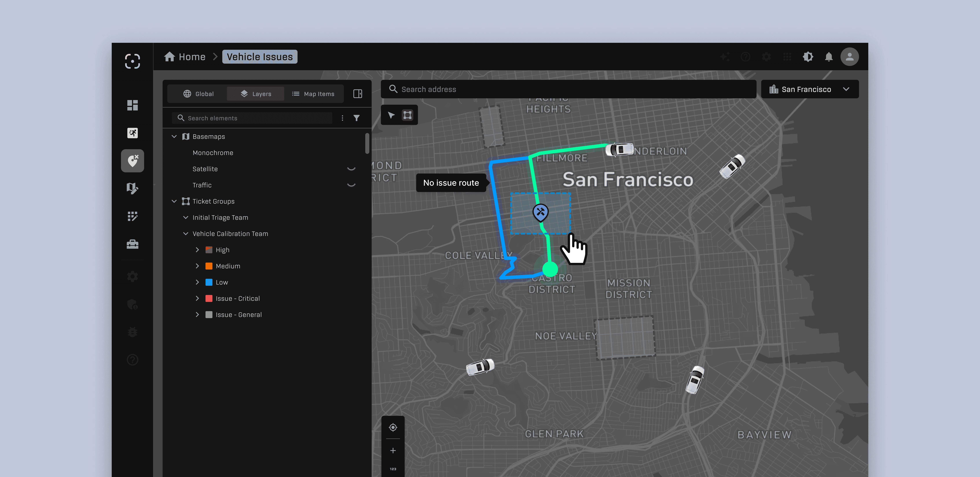980x477 pixels.
Task: Click the Issue - General gray swatch
Action: [x=209, y=315]
